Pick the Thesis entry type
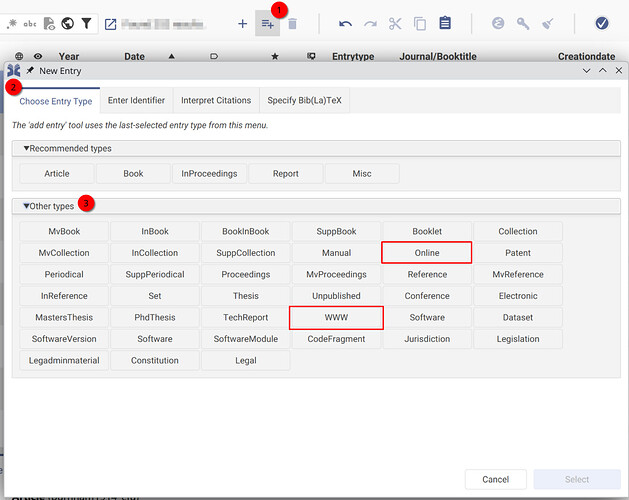This screenshot has height=500, width=629. tap(246, 296)
